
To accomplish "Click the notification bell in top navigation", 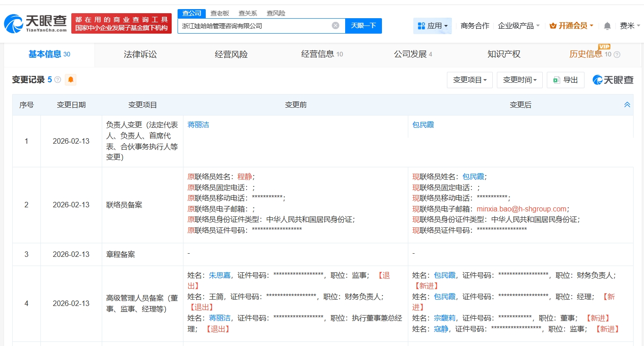I will tap(607, 26).
